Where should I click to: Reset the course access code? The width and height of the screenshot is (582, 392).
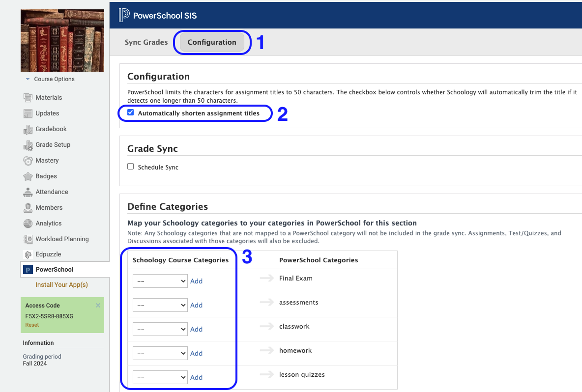pyautogui.click(x=32, y=325)
